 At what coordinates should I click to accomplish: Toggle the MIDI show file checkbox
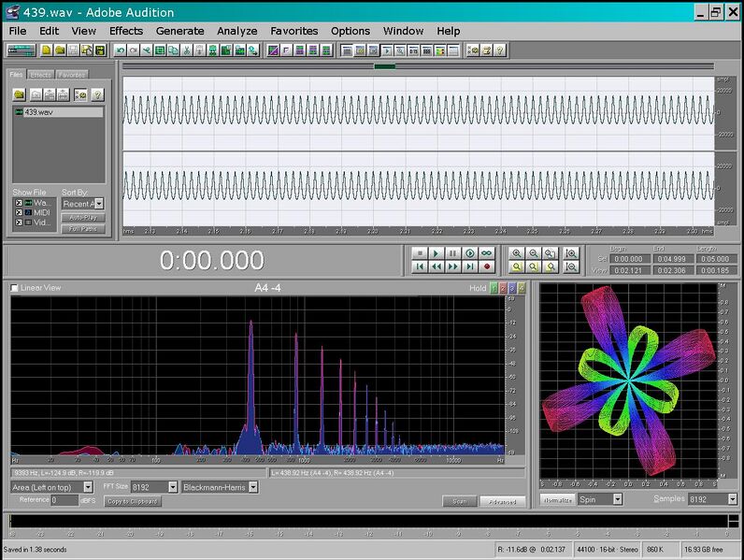coord(18,212)
